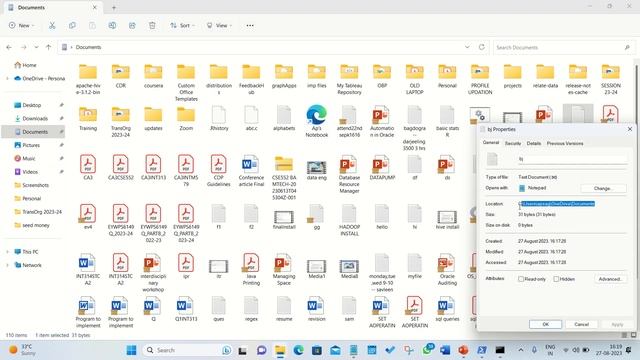Click the Advanced... attributes button
The height and width of the screenshot is (360, 640).
point(610,279)
